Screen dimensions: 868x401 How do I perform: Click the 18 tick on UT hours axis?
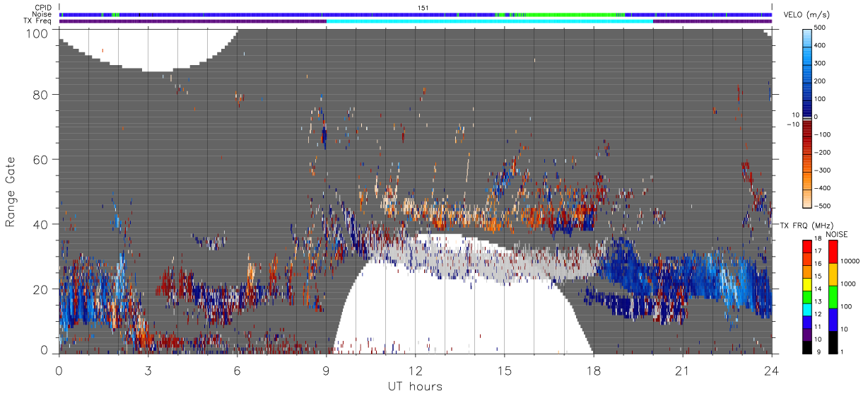(x=593, y=370)
